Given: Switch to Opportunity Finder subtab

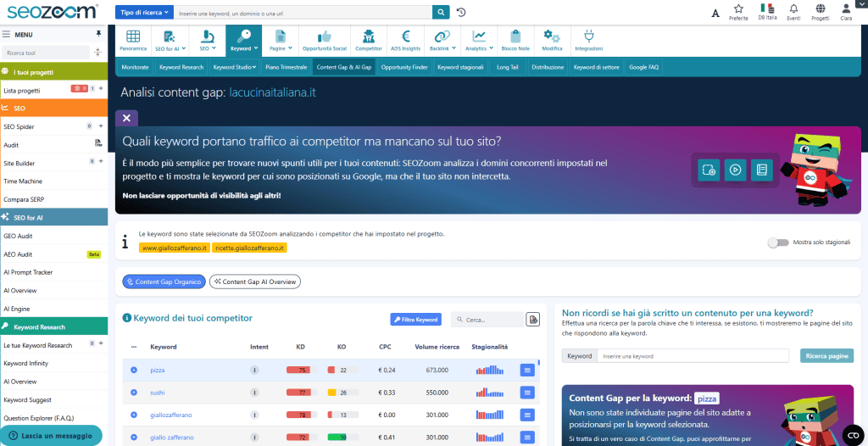Looking at the screenshot, I should pos(404,67).
